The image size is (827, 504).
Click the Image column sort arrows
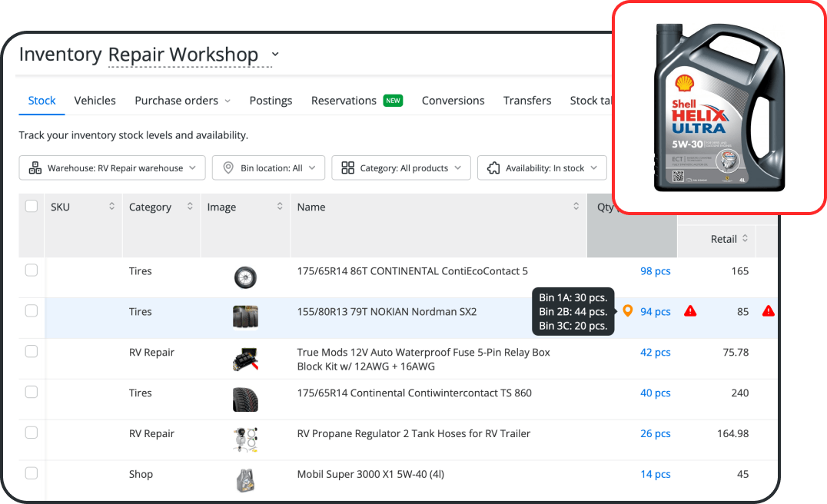click(280, 207)
